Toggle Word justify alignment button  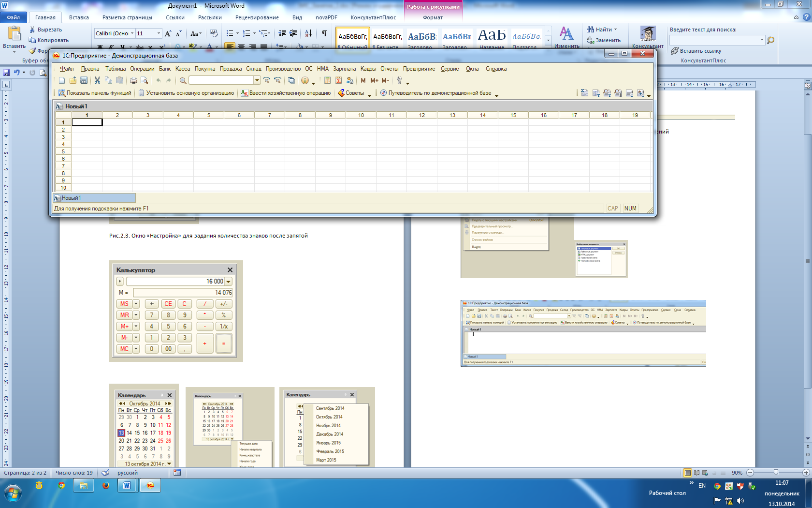[264, 47]
